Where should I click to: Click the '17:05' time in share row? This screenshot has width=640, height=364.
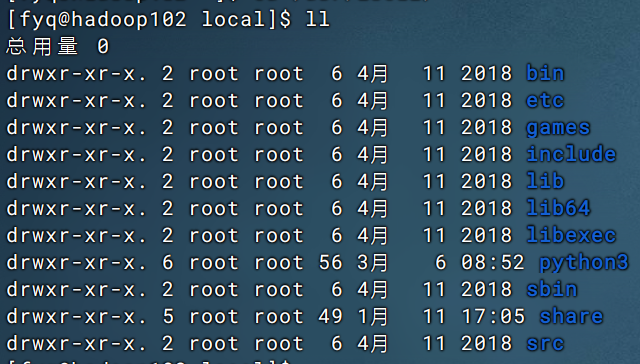[x=493, y=316]
